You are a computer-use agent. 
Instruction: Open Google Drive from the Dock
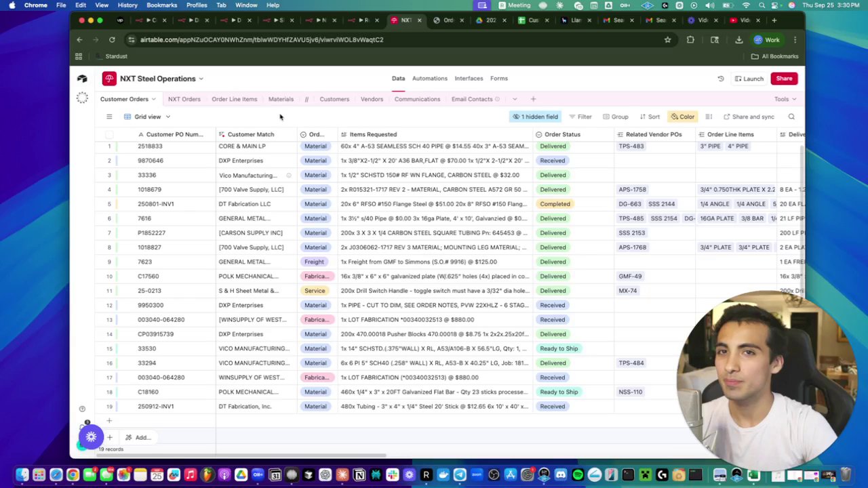coord(241,474)
